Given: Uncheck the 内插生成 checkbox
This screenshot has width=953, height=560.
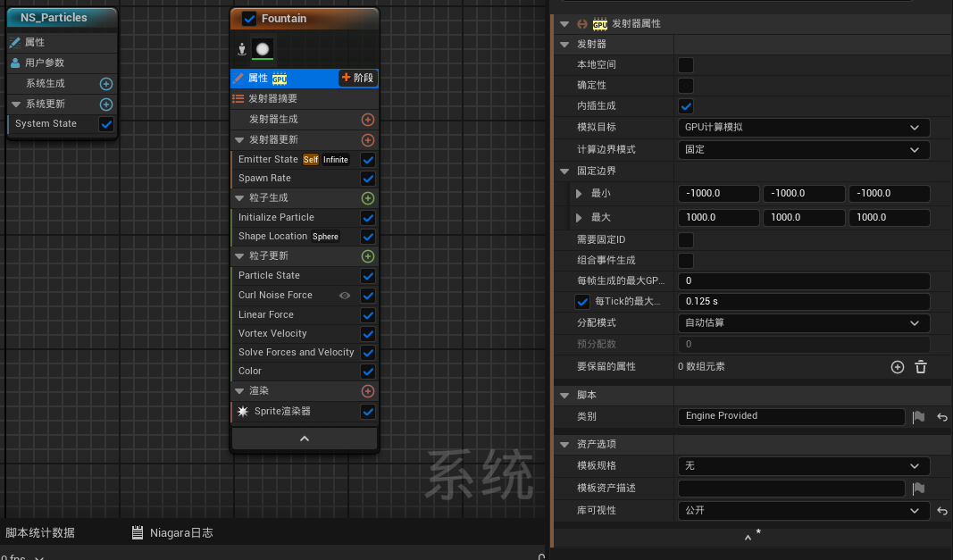Looking at the screenshot, I should click(686, 105).
